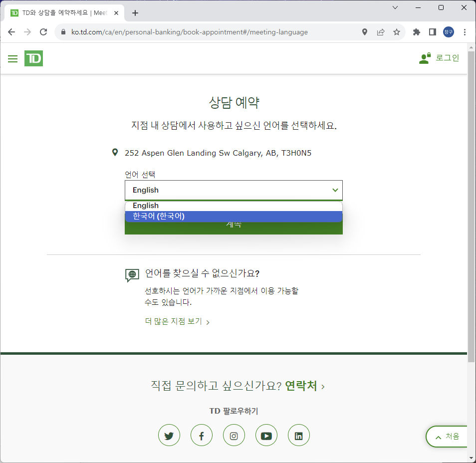Open the hamburger navigation menu
Screen dimensions: 476x463
tap(12, 58)
